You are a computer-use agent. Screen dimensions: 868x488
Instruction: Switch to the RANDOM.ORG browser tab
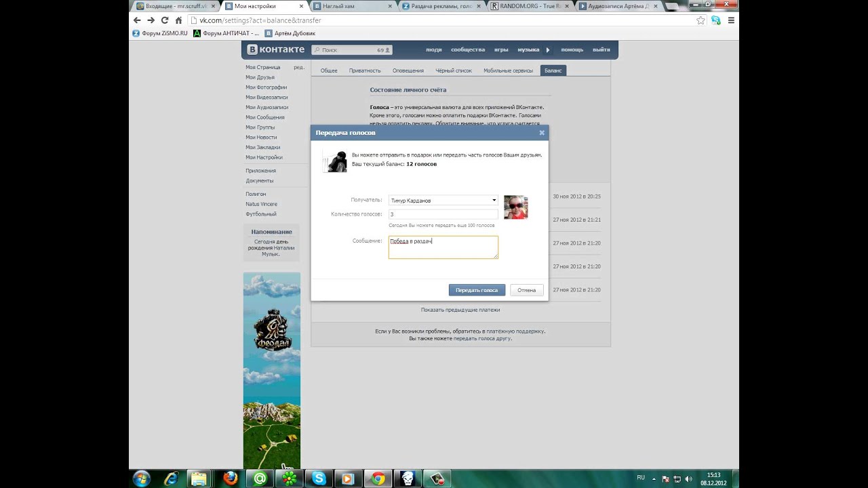pos(529,6)
